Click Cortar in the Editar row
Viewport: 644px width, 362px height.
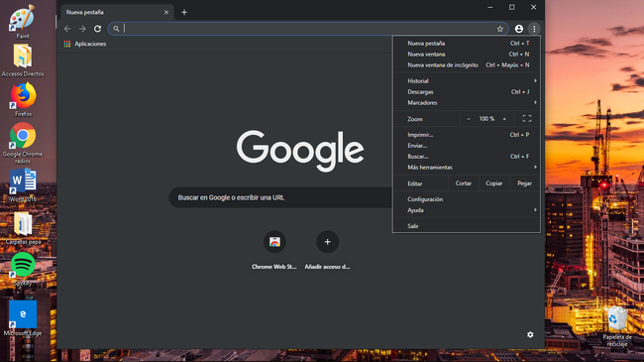(x=464, y=183)
